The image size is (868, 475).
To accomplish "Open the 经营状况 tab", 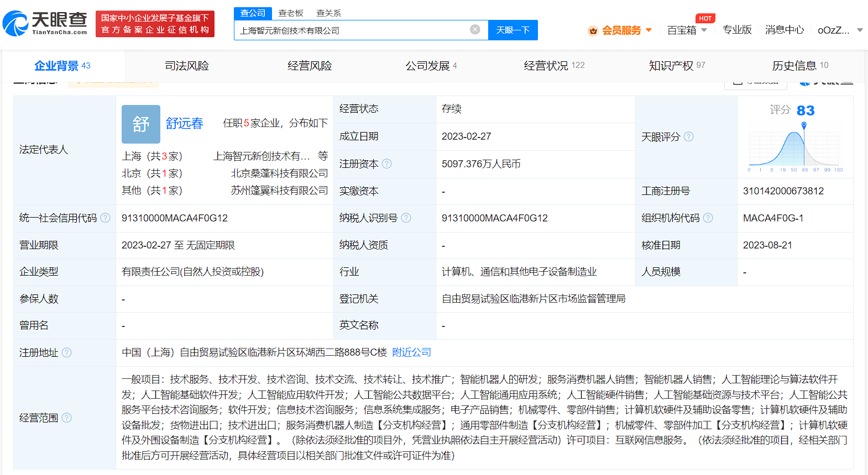I will pyautogui.click(x=554, y=66).
